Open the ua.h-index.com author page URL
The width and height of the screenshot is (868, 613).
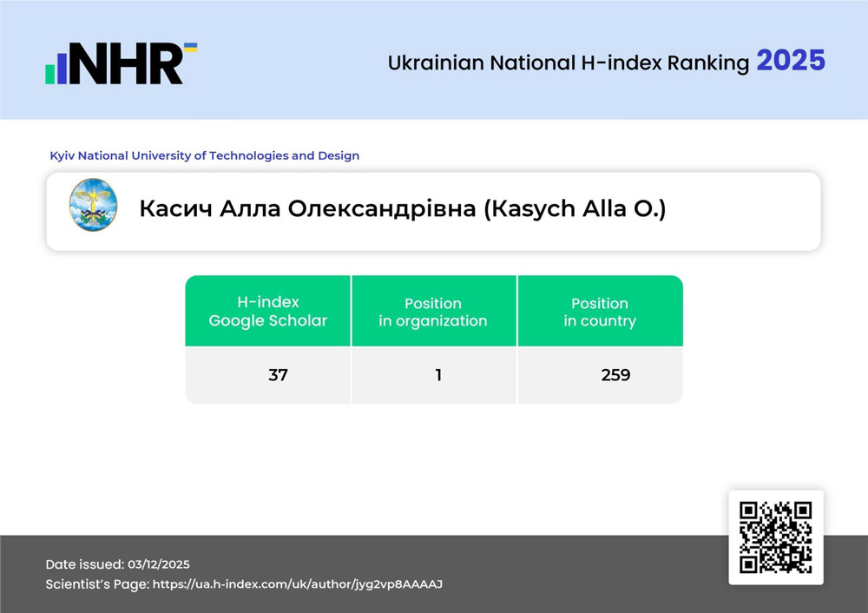click(298, 584)
